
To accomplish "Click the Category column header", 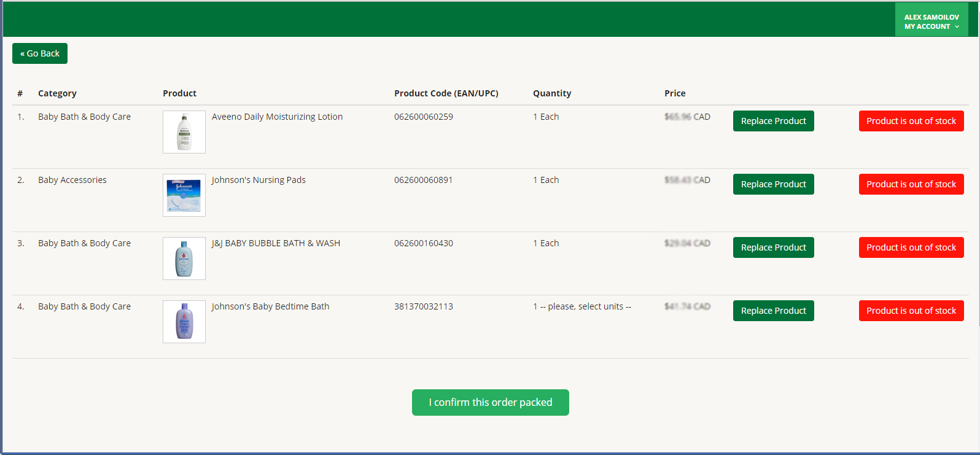I will click(x=57, y=93).
